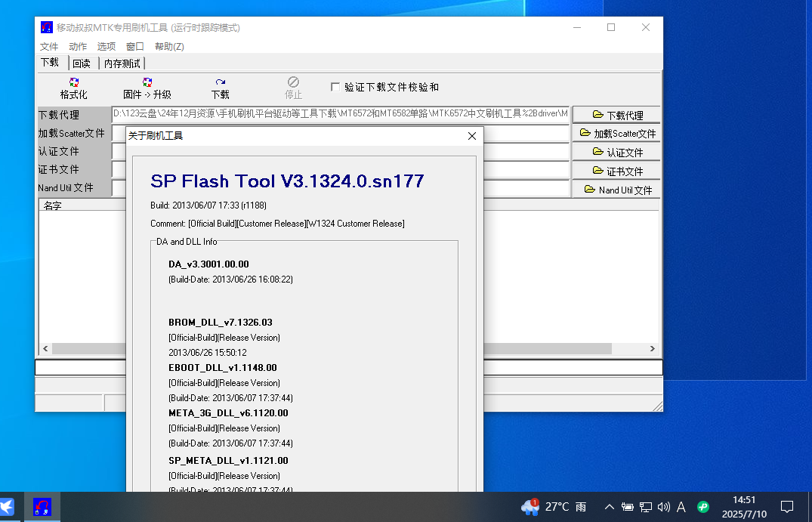Open the blue bird app in taskbar
812x522 pixels.
click(x=8, y=507)
